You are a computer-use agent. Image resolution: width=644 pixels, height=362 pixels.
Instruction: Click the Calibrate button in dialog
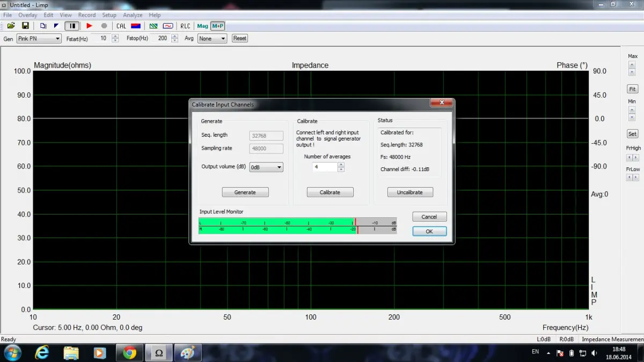tap(330, 193)
